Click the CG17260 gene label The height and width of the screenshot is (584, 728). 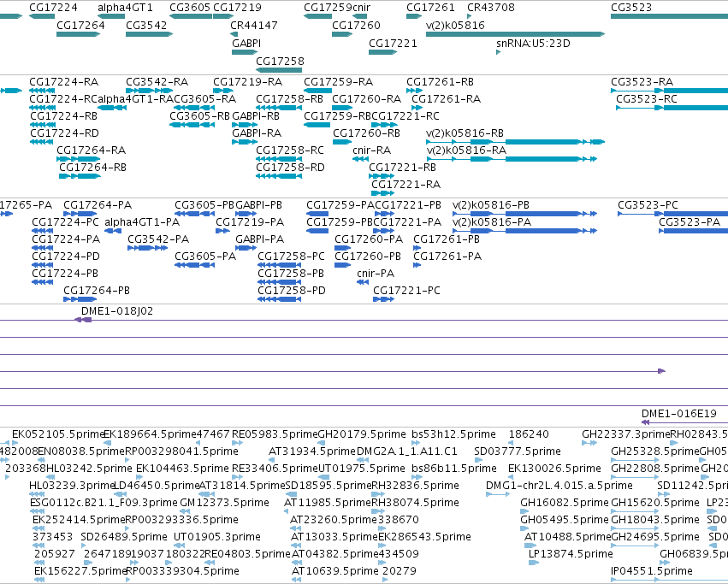tap(356, 25)
